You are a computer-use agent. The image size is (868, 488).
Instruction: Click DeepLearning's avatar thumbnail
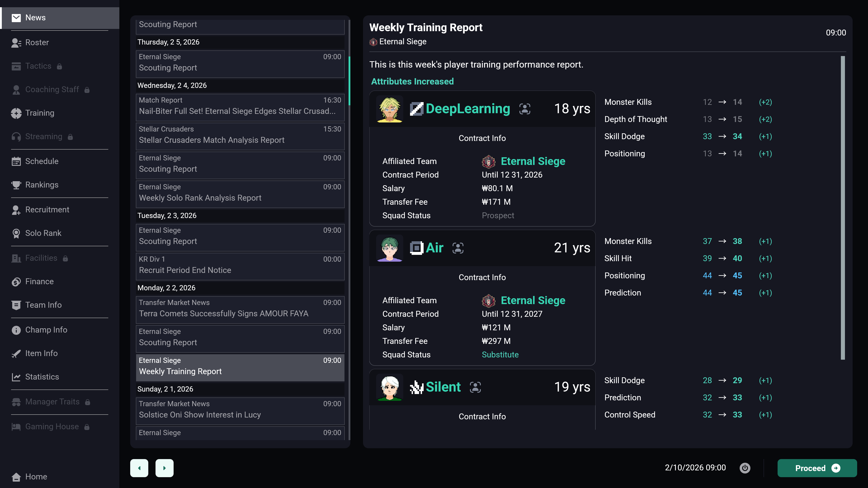coord(389,109)
